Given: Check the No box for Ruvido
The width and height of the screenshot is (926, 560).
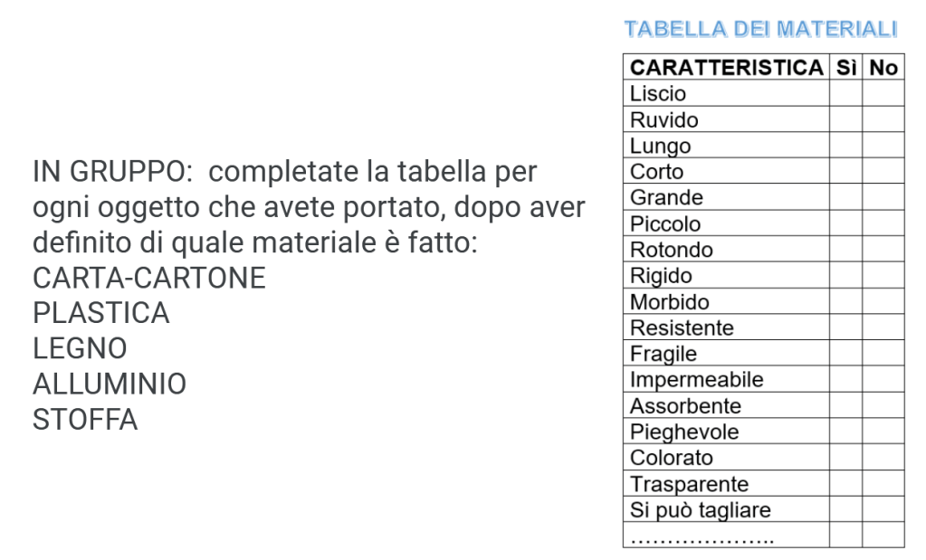Looking at the screenshot, I should (883, 119).
